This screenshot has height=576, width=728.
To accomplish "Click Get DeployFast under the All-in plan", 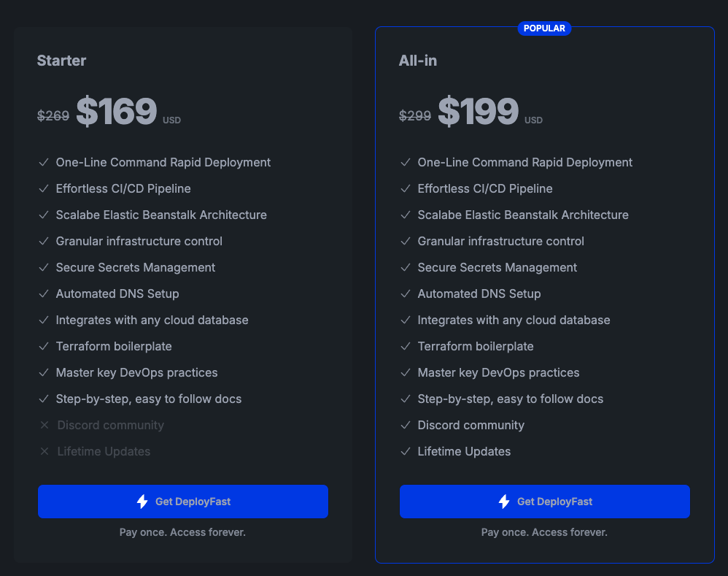I will [544, 502].
